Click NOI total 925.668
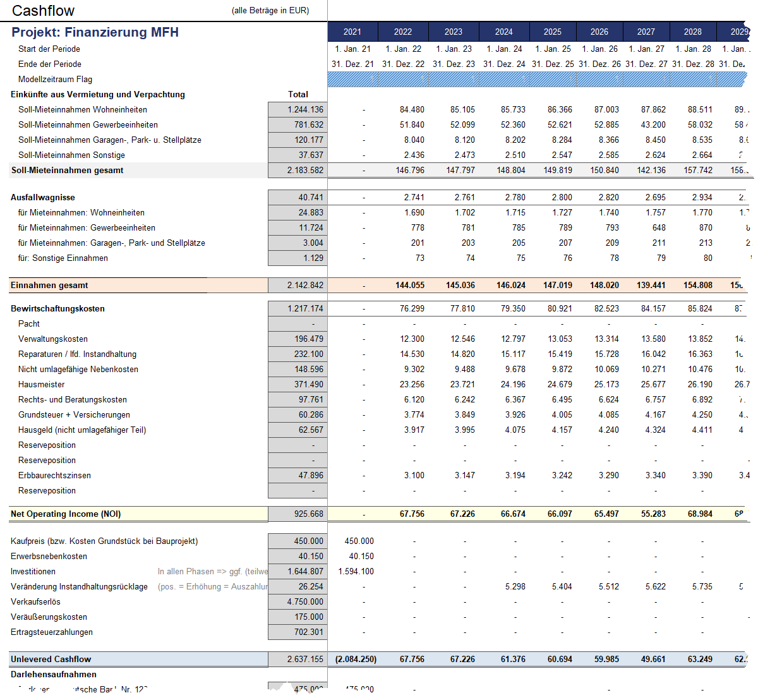This screenshot has width=758, height=700. click(298, 514)
